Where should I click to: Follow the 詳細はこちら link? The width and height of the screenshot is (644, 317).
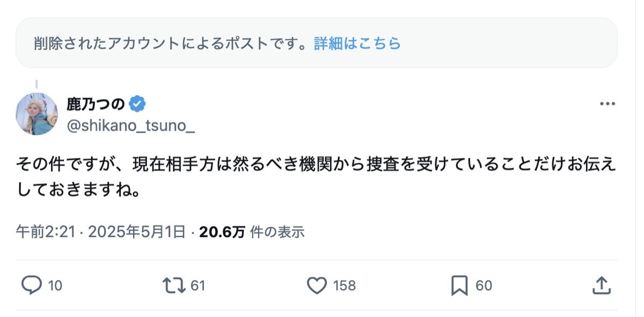coord(357,43)
